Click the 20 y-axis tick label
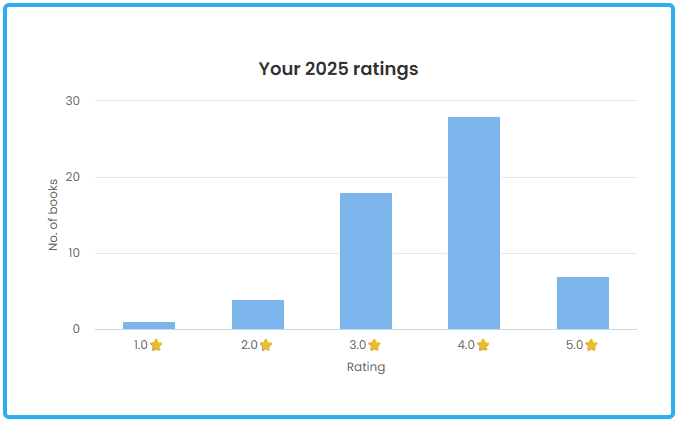The image size is (677, 421). pos(73,177)
